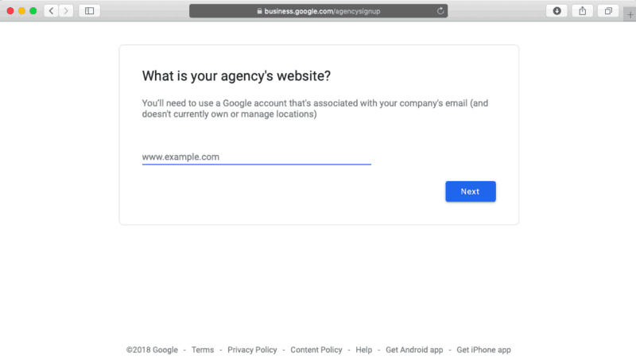Click the Help link in footer
636x364 pixels.
click(364, 350)
